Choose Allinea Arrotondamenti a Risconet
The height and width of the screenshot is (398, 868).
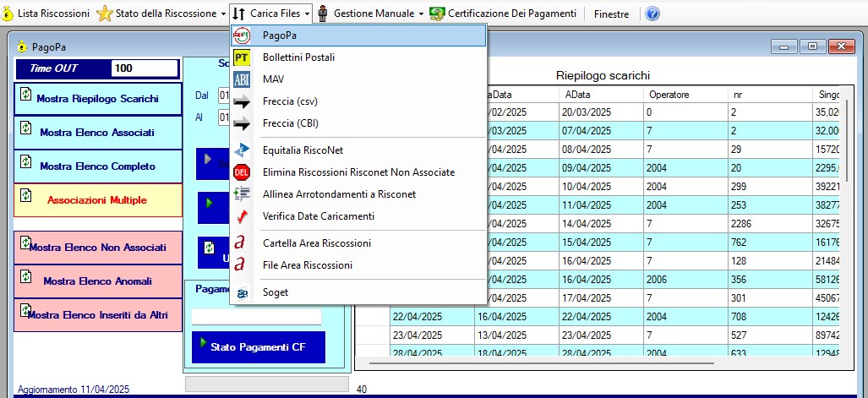[x=339, y=194]
